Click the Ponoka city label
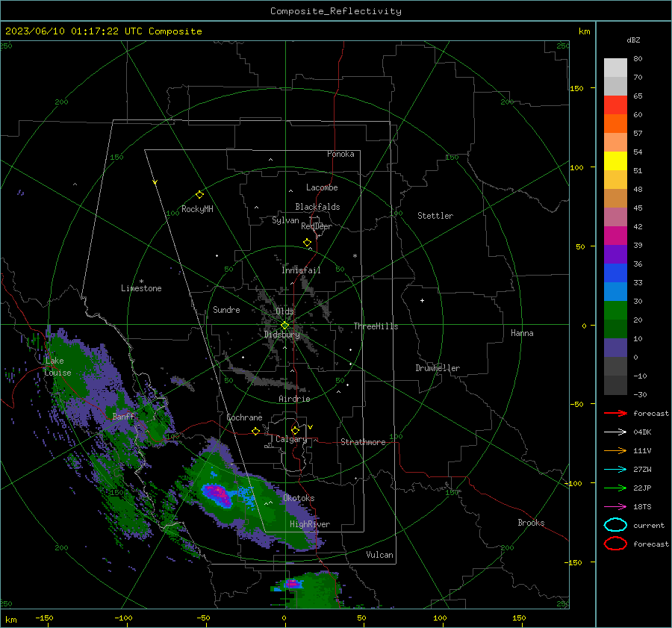The height and width of the screenshot is (628, 672). [x=340, y=154]
